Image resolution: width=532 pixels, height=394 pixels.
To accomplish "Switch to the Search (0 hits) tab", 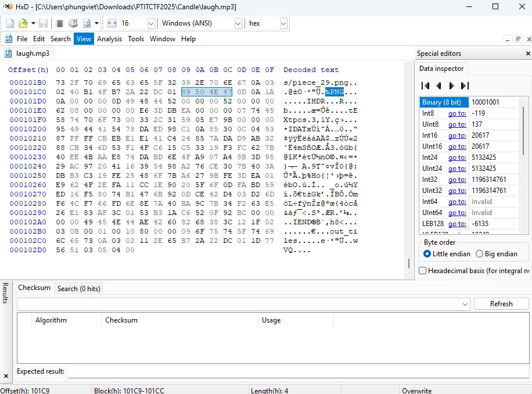I will [78, 289].
